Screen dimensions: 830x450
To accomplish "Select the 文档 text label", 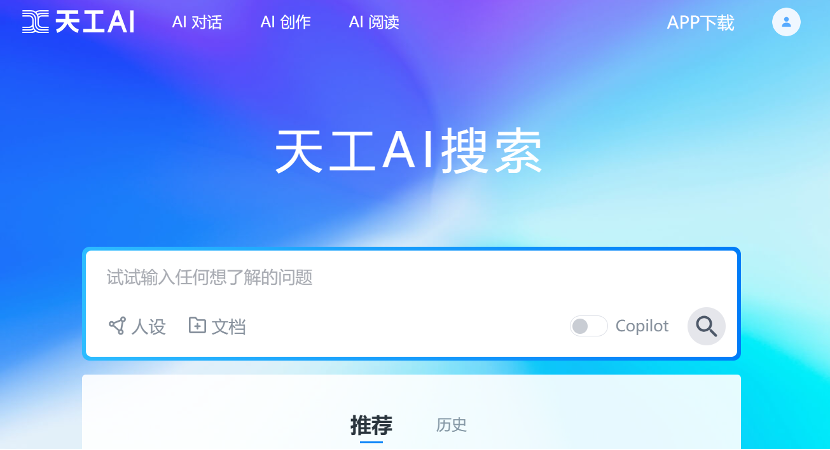I will [x=229, y=327].
